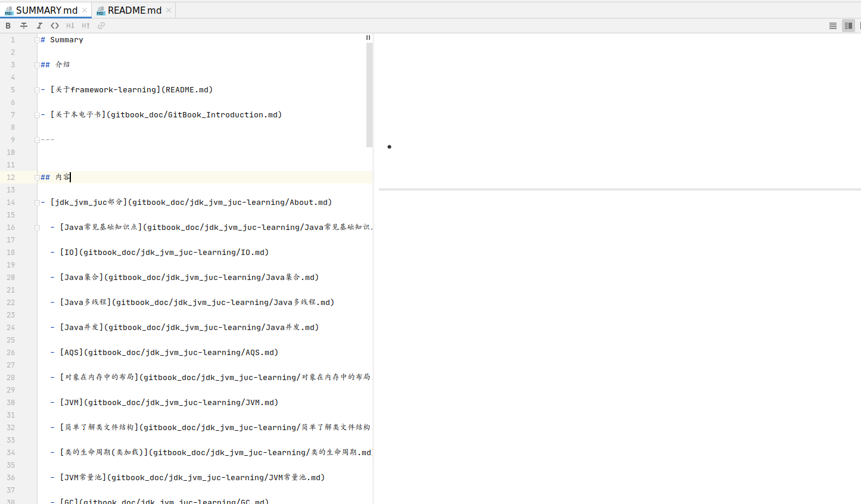Collapse the '# Summary' heading fold
This screenshot has width=861, height=504.
pos(37,40)
